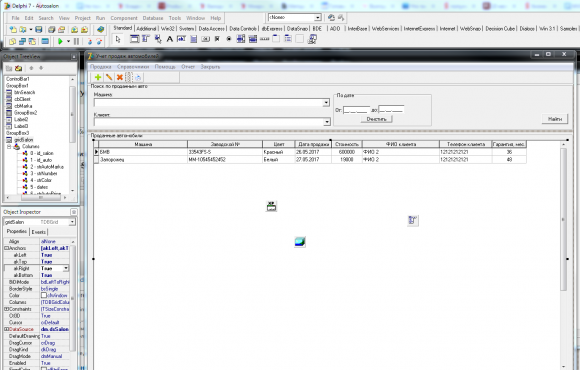Click the Color clWindow white swatch
580x370 pixels.
pos(44,295)
